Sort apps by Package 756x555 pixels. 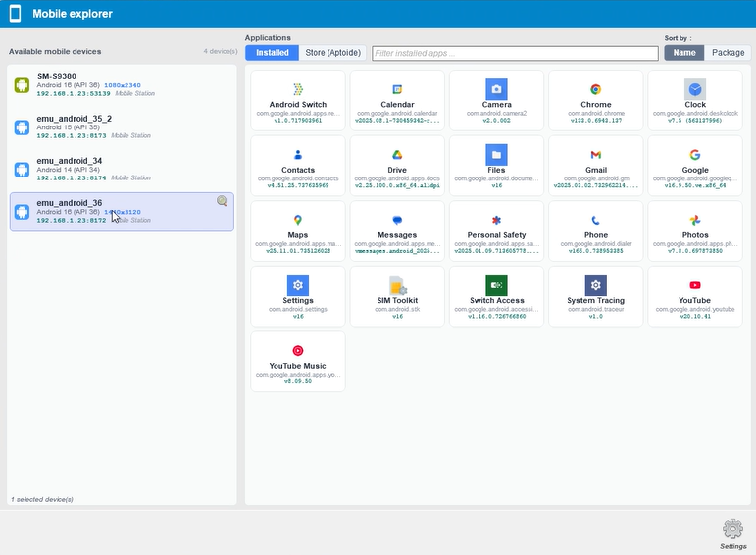728,53
